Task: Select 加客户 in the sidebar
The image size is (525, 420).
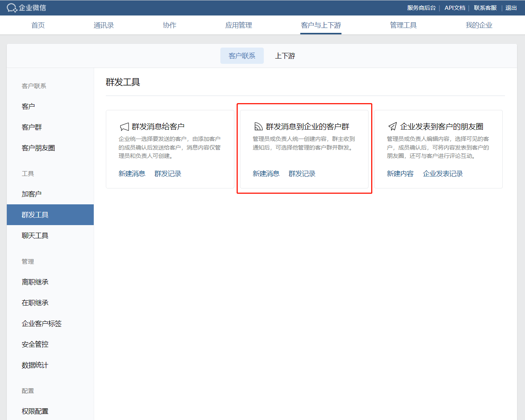Action: coord(50,194)
